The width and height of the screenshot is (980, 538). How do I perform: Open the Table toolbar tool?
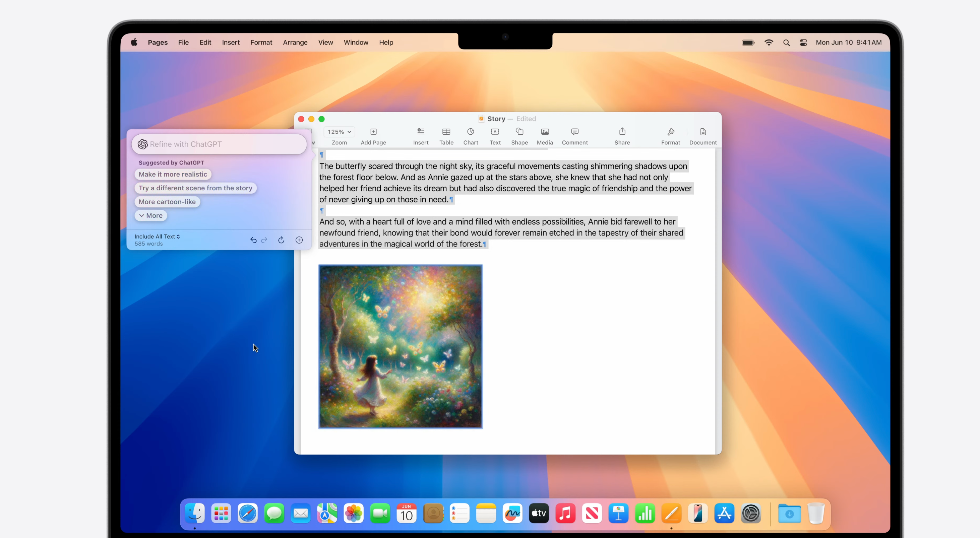tap(446, 132)
